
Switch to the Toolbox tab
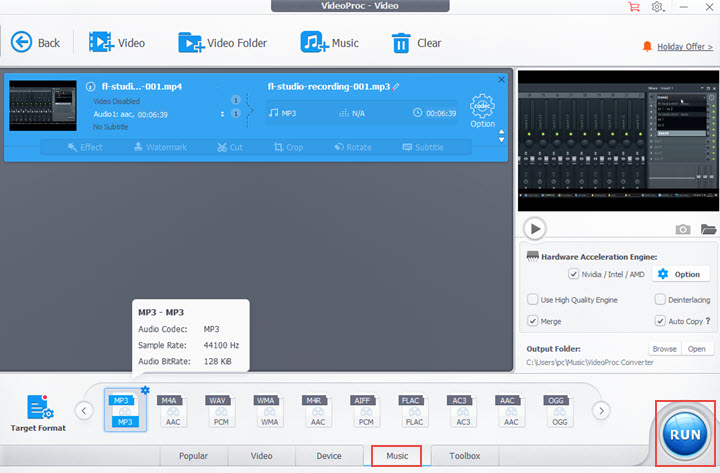click(x=465, y=456)
